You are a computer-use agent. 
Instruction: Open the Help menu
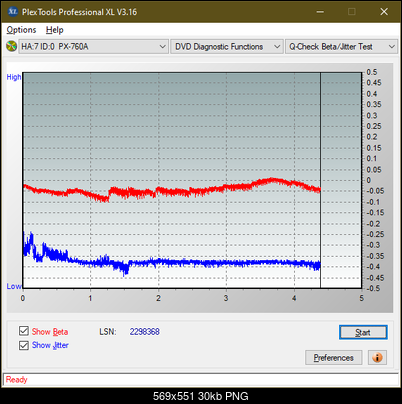click(x=55, y=30)
